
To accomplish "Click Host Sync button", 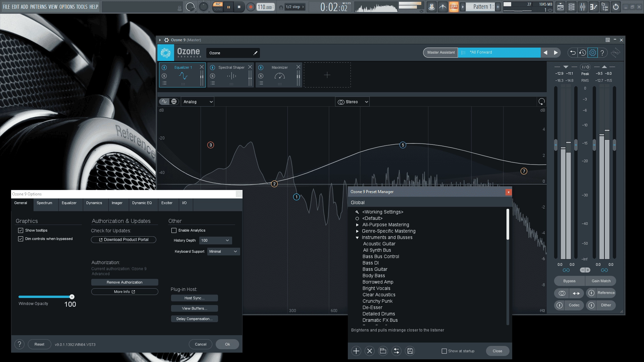I will tap(194, 298).
